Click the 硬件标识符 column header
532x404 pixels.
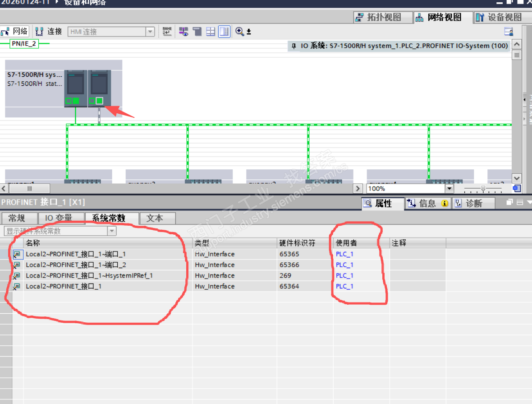pos(305,242)
